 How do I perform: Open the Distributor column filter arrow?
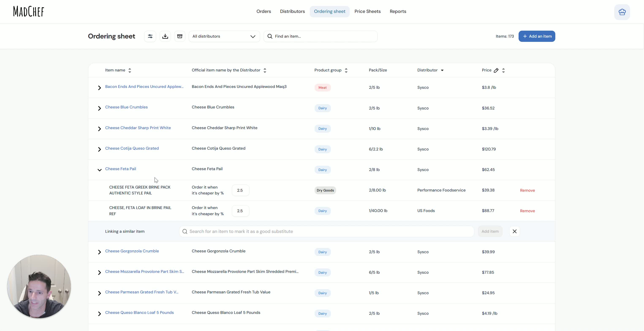(442, 70)
